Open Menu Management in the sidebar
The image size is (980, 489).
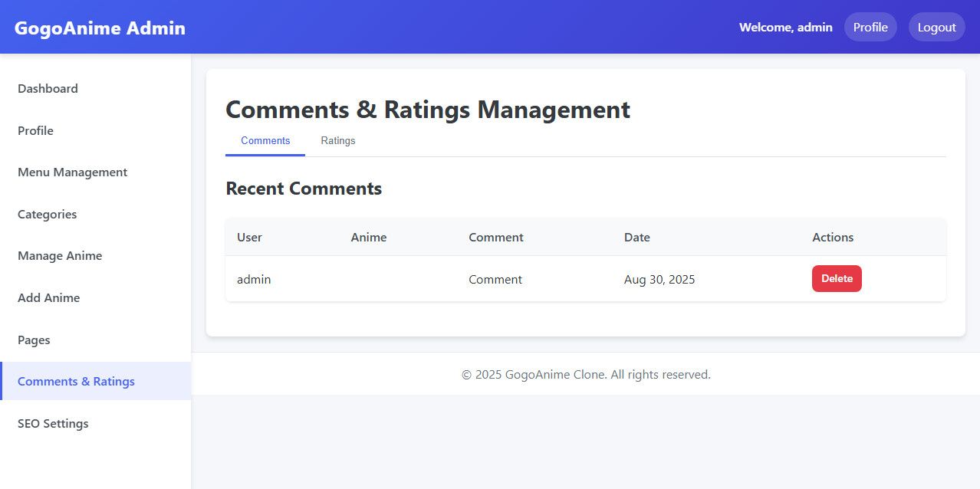point(72,172)
